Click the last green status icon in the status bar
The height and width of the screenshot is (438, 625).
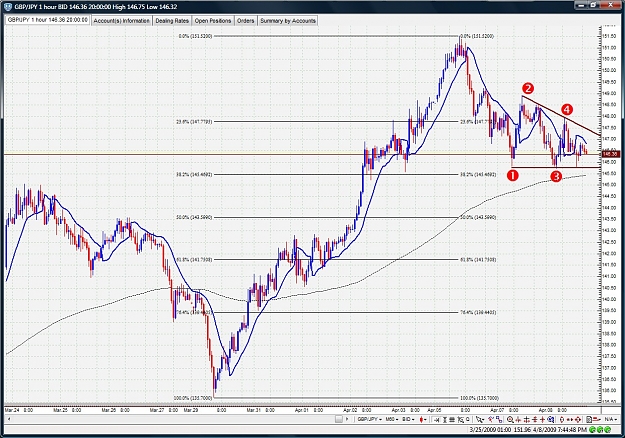coord(608,430)
